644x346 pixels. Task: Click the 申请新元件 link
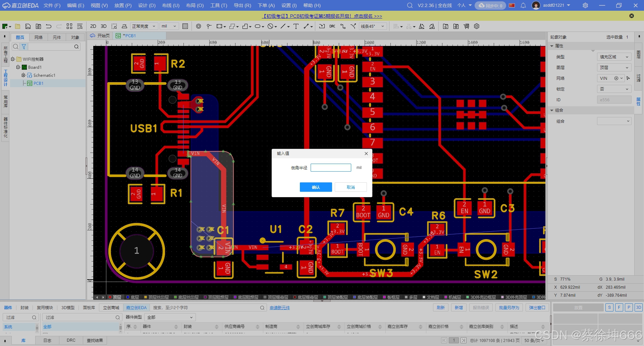(280, 308)
